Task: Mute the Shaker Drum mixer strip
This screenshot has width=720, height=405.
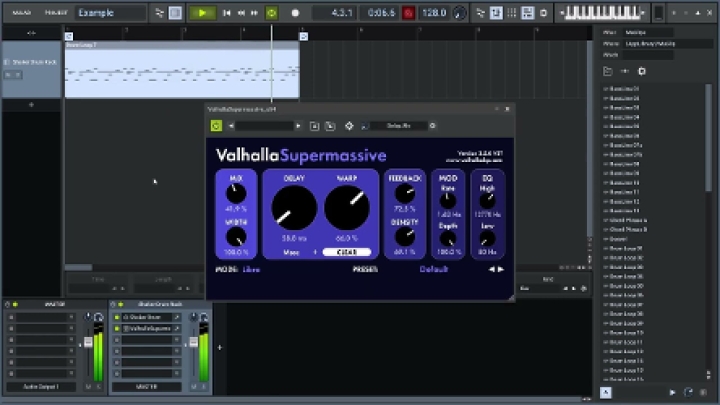Action: point(194,387)
